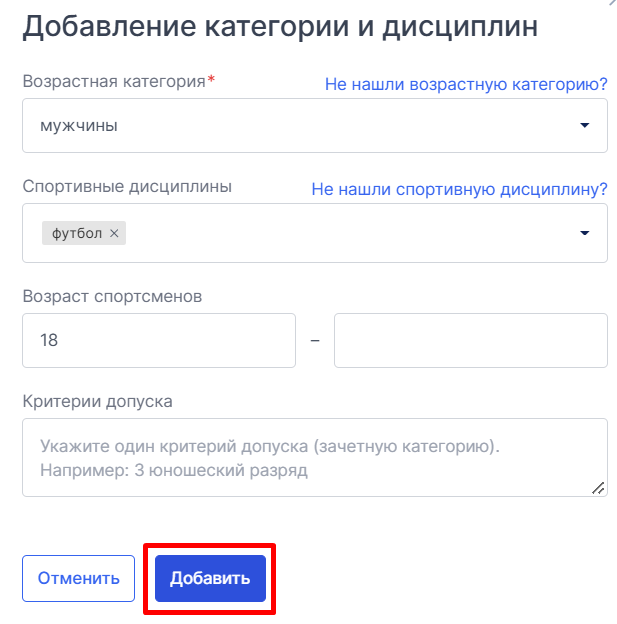Image resolution: width=617 pixels, height=624 pixels.
Task: Click the Спортивные дисциплины field label
Action: click(127, 186)
